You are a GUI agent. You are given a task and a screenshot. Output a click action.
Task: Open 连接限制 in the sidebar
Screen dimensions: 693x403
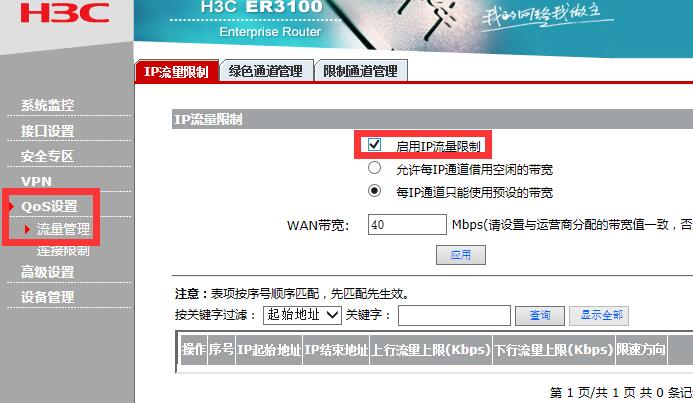[63, 251]
